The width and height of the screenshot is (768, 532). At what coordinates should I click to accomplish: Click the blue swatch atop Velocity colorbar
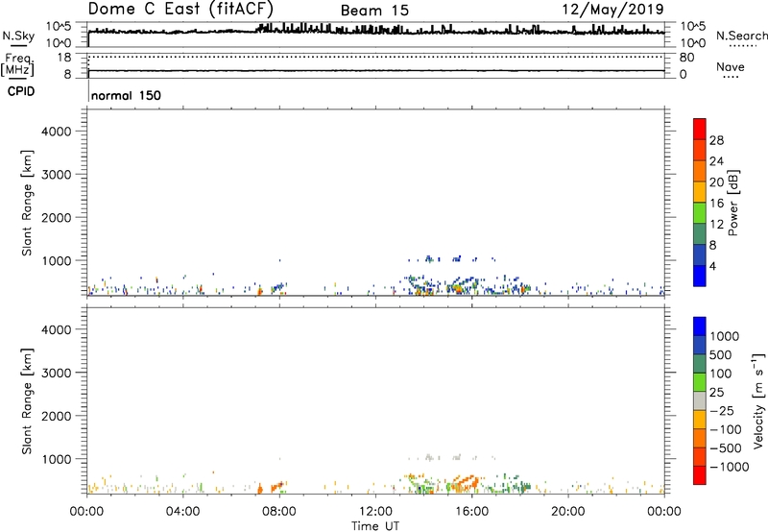[x=700, y=326]
